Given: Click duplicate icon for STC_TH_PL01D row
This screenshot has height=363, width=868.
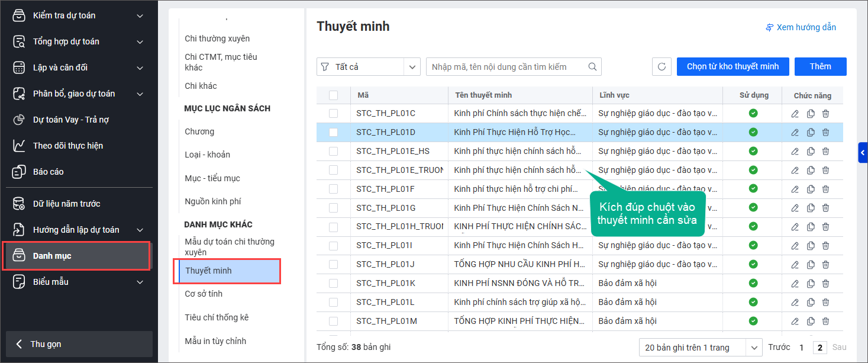Looking at the screenshot, I should pos(811,133).
